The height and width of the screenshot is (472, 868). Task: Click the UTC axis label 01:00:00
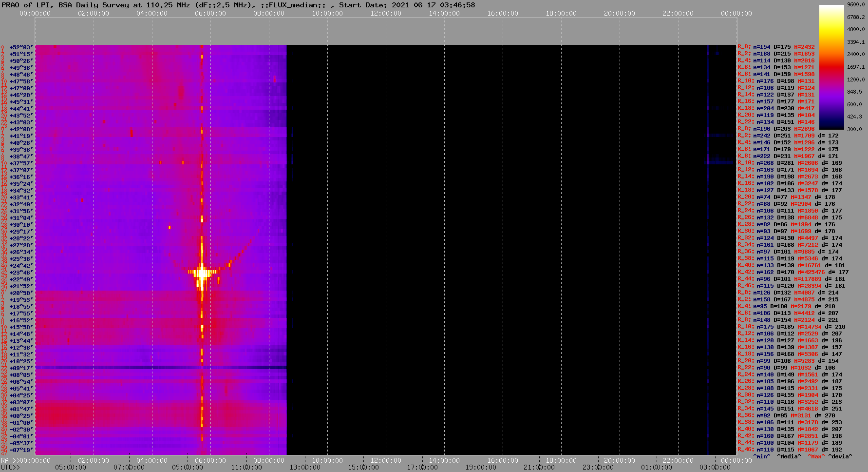pyautogui.click(x=656, y=467)
